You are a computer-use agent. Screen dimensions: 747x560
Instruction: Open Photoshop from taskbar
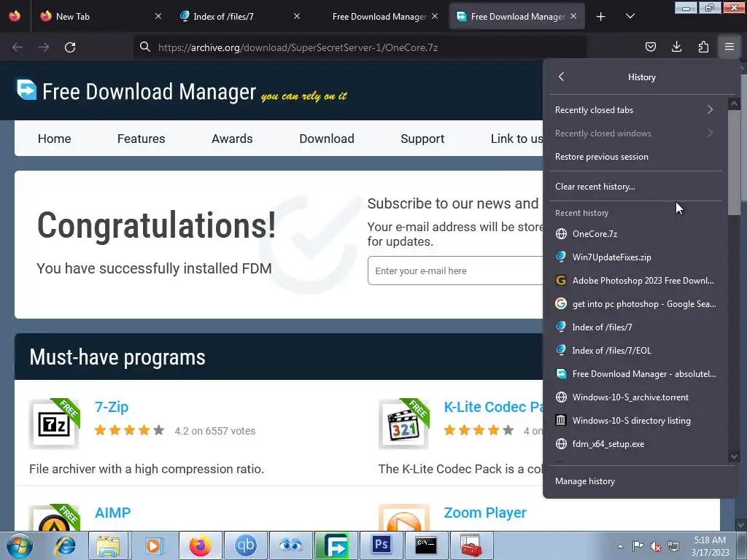[381, 545]
